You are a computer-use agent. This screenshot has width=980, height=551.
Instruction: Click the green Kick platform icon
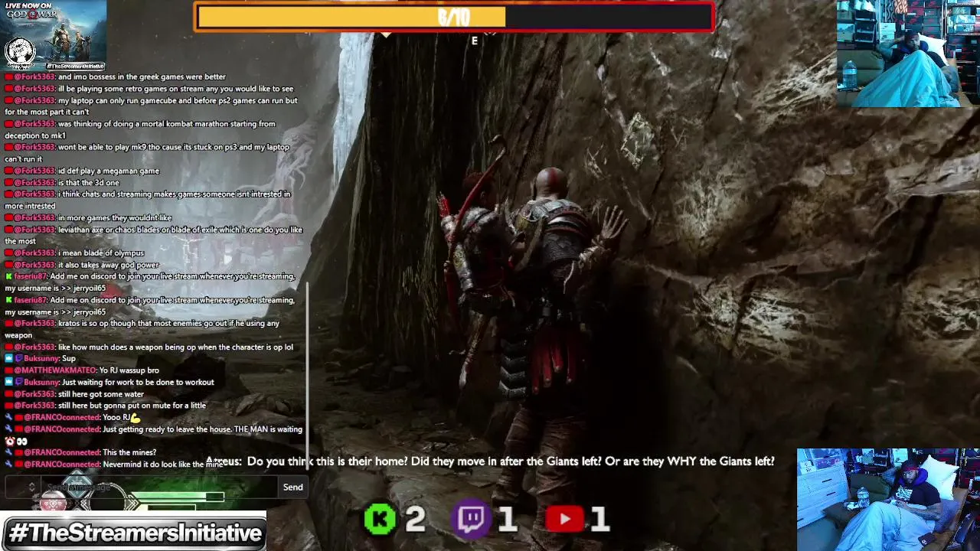pos(380,520)
